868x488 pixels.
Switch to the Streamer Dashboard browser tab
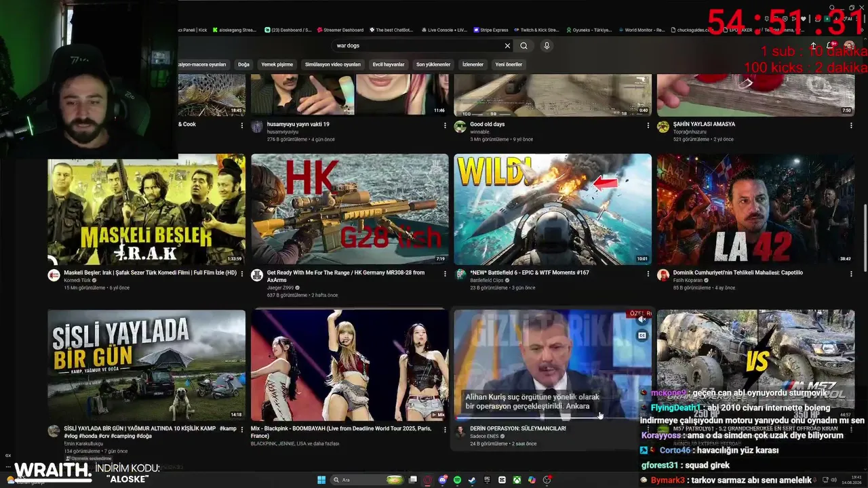tap(340, 30)
